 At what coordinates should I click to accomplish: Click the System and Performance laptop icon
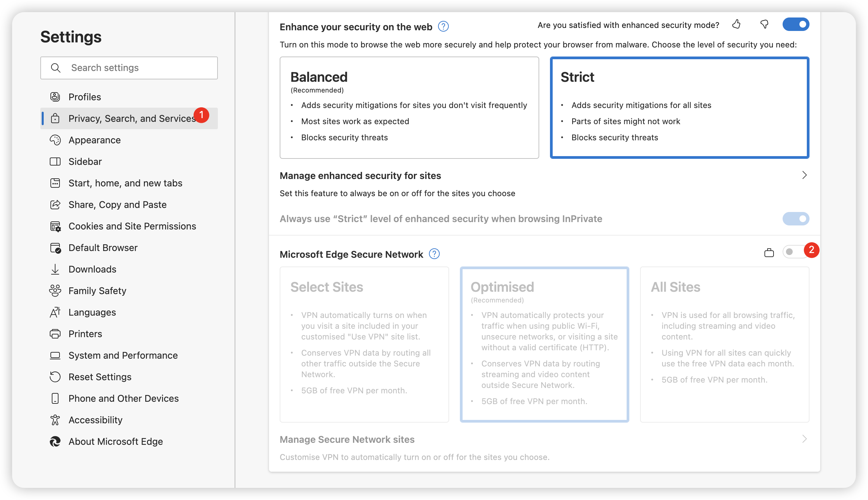pos(55,355)
